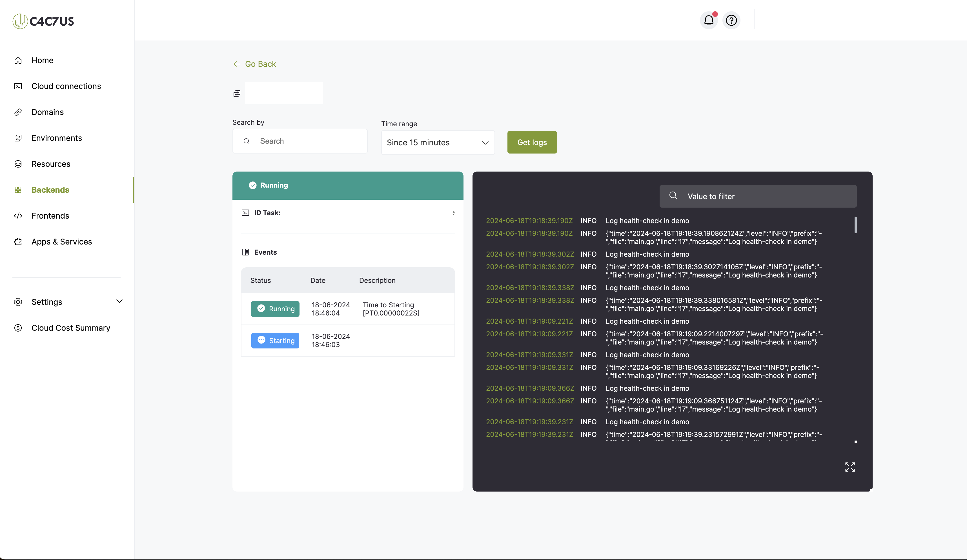Click the Running status badge in Events
Viewport: 967px width, 560px height.
[275, 309]
